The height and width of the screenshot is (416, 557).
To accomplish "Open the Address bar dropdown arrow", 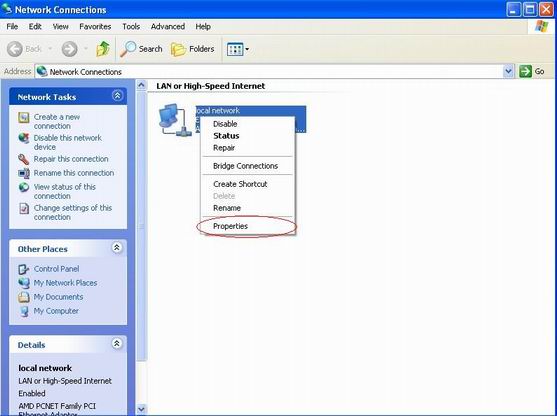I will (508, 71).
